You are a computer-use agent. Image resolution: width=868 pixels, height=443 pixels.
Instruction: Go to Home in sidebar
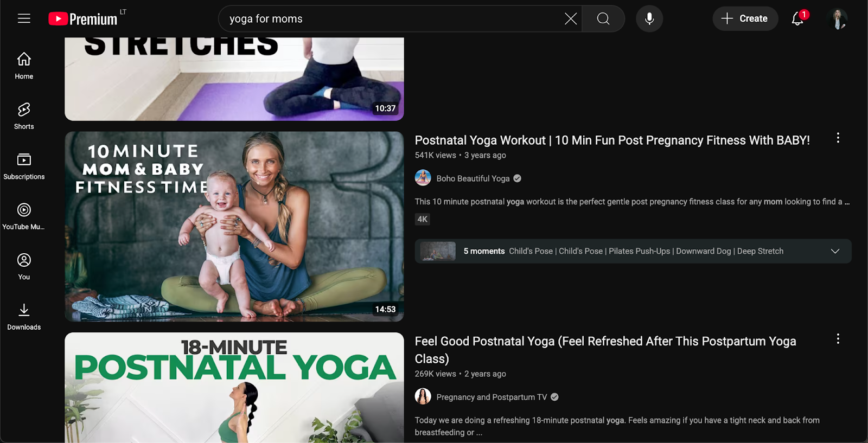pos(24,66)
